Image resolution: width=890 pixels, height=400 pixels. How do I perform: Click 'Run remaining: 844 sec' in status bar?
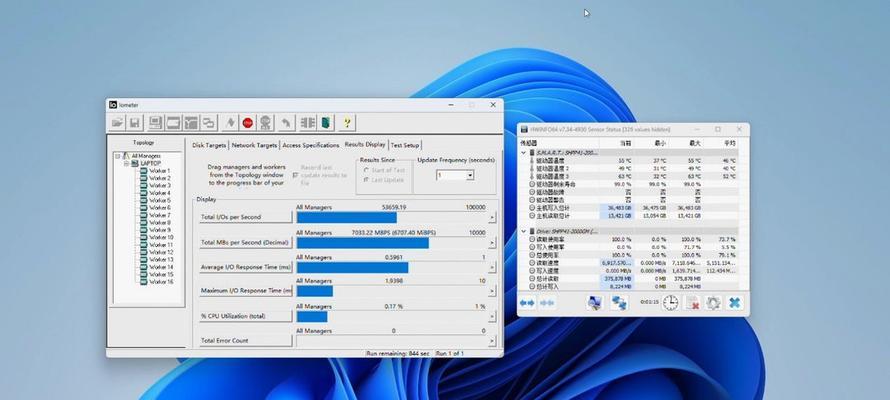pos(398,353)
